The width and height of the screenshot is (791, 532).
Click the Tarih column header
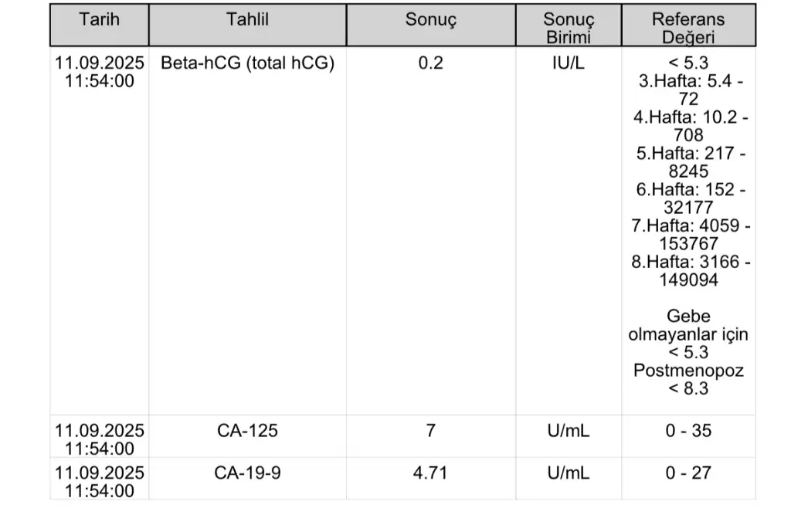[100, 20]
